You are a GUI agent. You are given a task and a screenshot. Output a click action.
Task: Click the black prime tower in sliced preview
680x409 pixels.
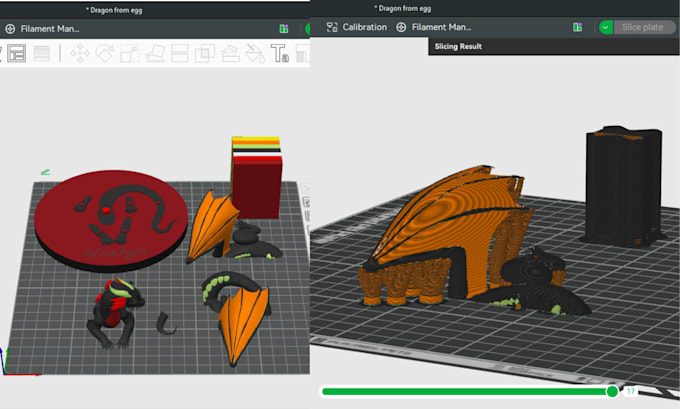[624, 187]
